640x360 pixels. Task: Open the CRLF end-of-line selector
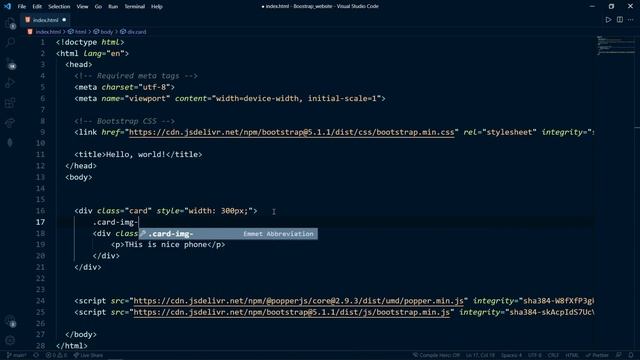click(553, 355)
